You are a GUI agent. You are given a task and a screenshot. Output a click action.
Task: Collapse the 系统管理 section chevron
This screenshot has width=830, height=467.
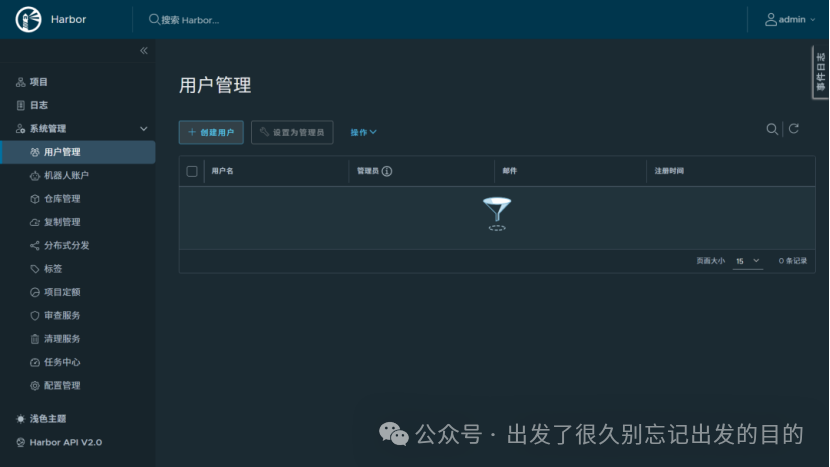pos(143,129)
